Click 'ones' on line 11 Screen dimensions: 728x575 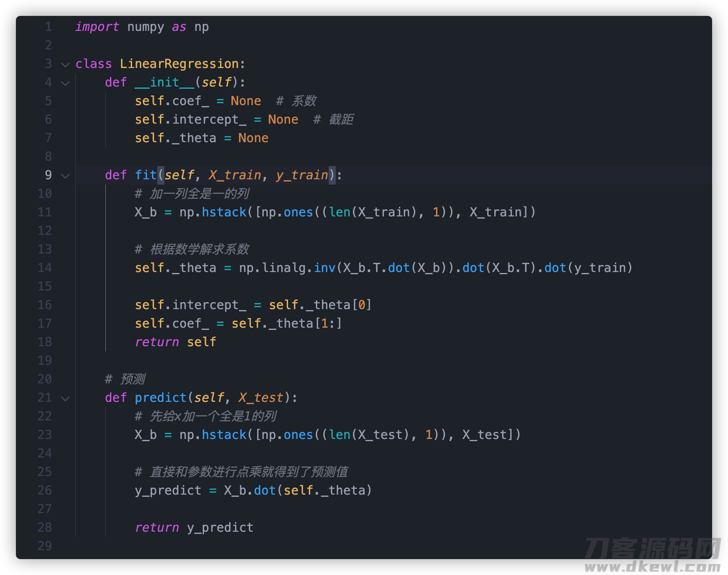coord(298,212)
